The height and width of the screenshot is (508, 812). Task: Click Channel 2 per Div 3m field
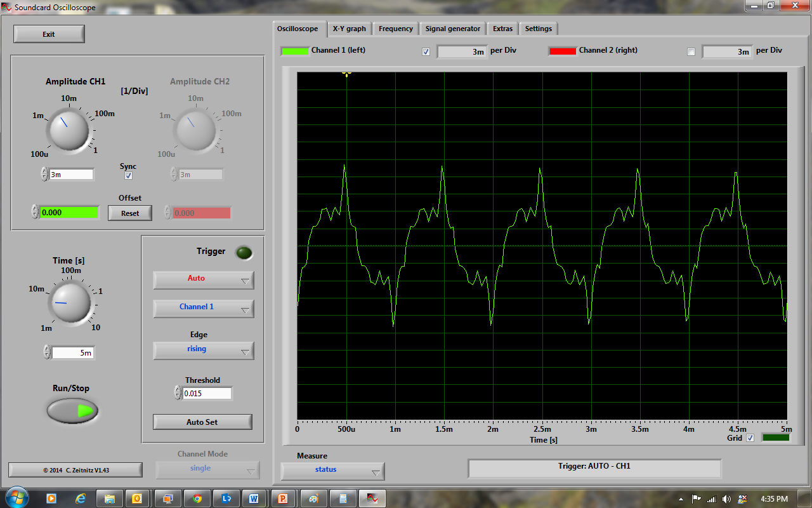[727, 51]
